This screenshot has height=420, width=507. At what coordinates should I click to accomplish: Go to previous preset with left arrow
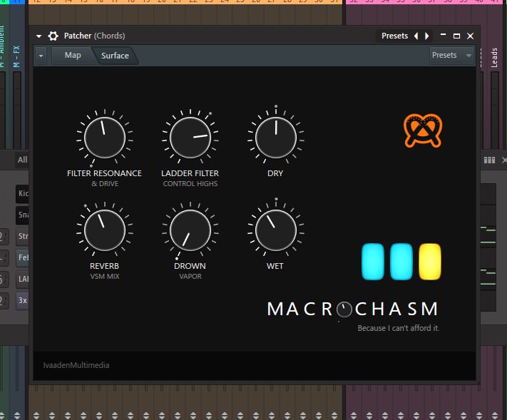click(x=416, y=36)
